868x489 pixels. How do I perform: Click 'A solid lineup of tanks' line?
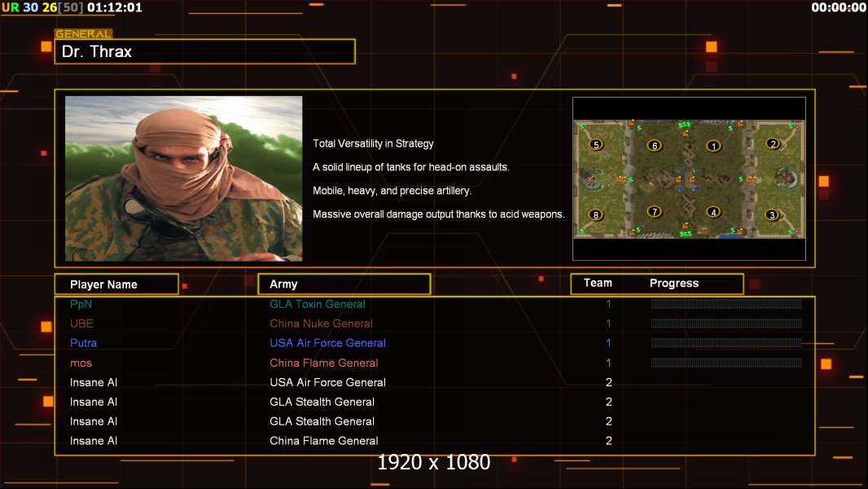410,167
